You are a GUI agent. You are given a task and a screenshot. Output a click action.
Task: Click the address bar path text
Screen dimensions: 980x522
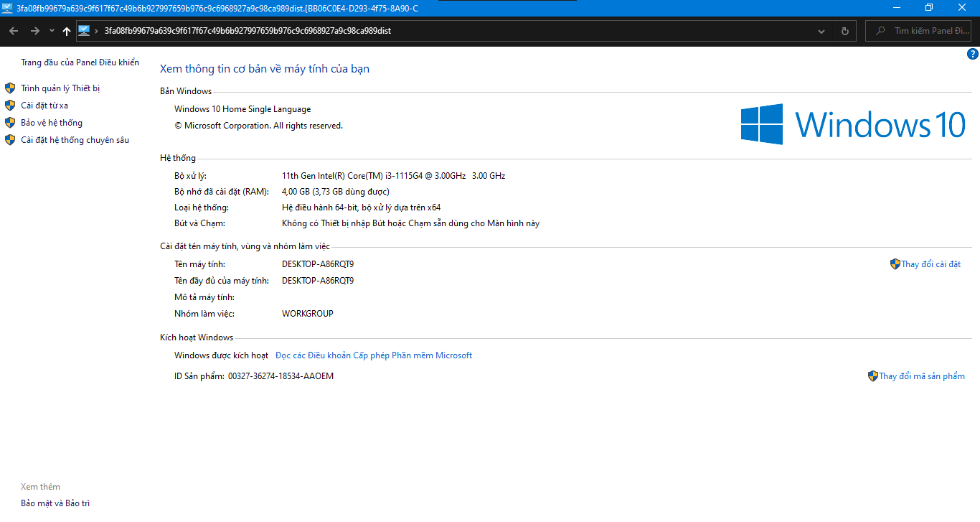click(248, 31)
